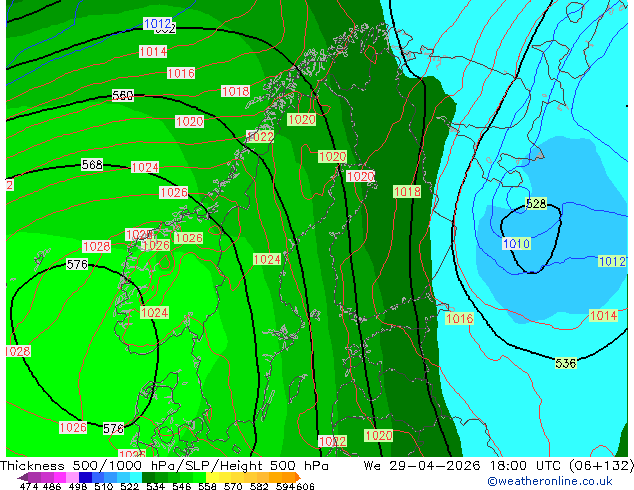Click the legend value 510

coord(104,486)
